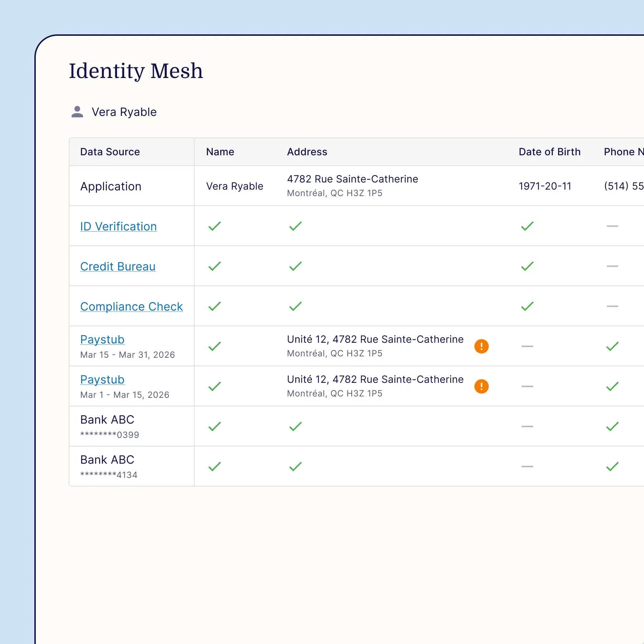
Task: Click the warning icon on Mar 1-15 Paystub address
Action: tap(481, 386)
